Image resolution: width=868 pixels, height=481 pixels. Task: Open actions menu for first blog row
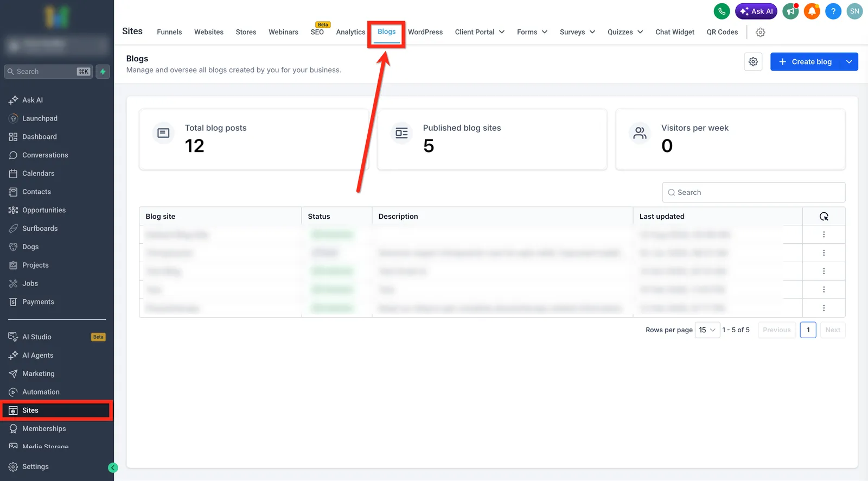(824, 235)
